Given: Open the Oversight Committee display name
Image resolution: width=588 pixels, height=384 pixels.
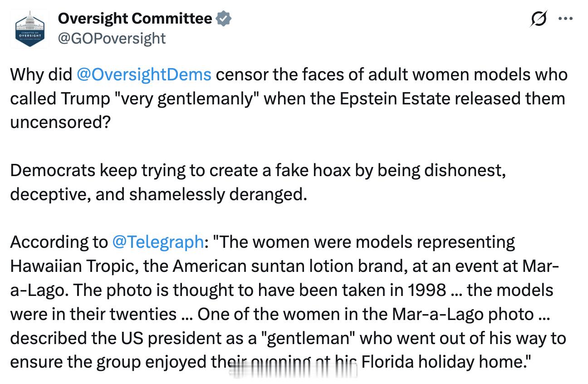Looking at the screenshot, I should click(135, 19).
